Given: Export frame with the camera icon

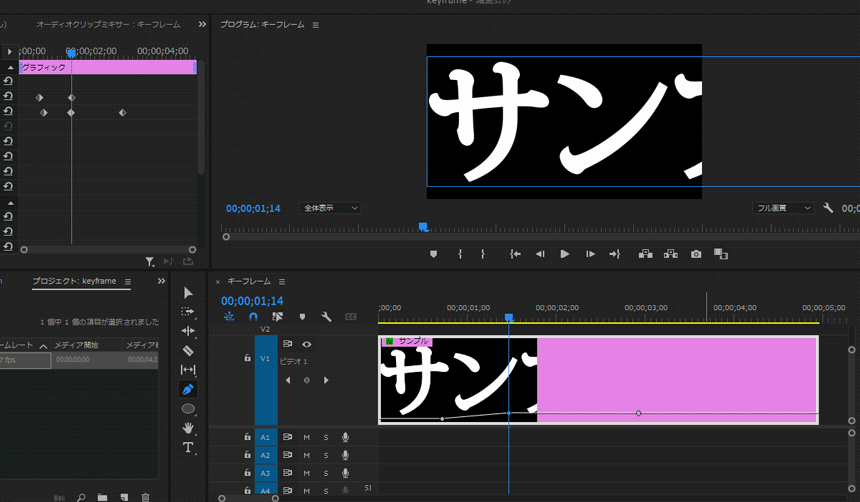Looking at the screenshot, I should (696, 254).
